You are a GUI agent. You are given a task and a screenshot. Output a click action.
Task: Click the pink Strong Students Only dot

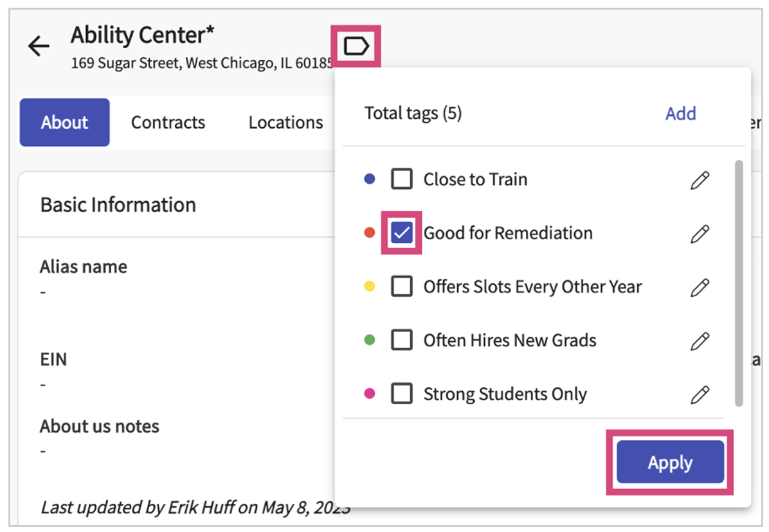tap(369, 394)
